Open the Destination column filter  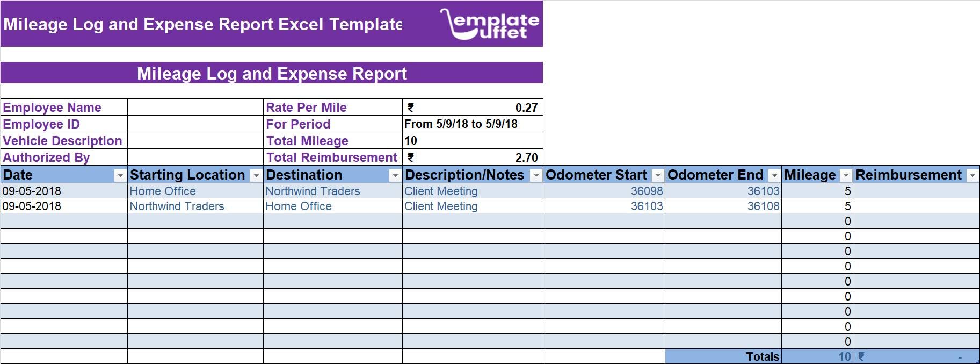pyautogui.click(x=395, y=175)
